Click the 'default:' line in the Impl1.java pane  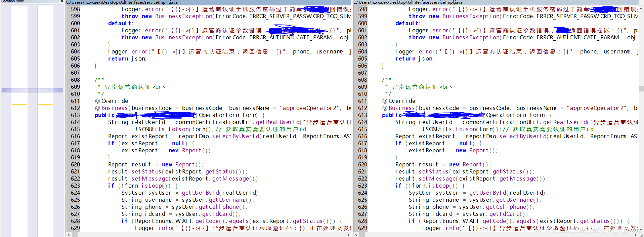[x=121, y=23]
